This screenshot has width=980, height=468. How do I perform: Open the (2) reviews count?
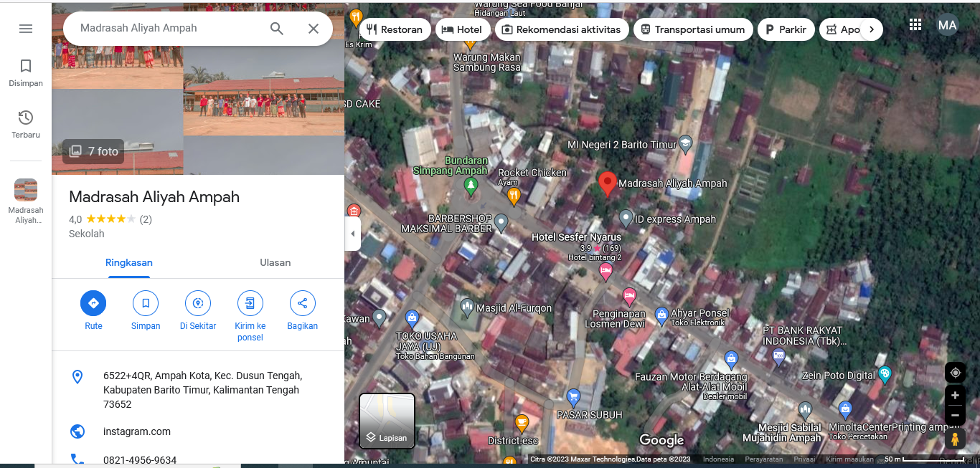click(146, 219)
